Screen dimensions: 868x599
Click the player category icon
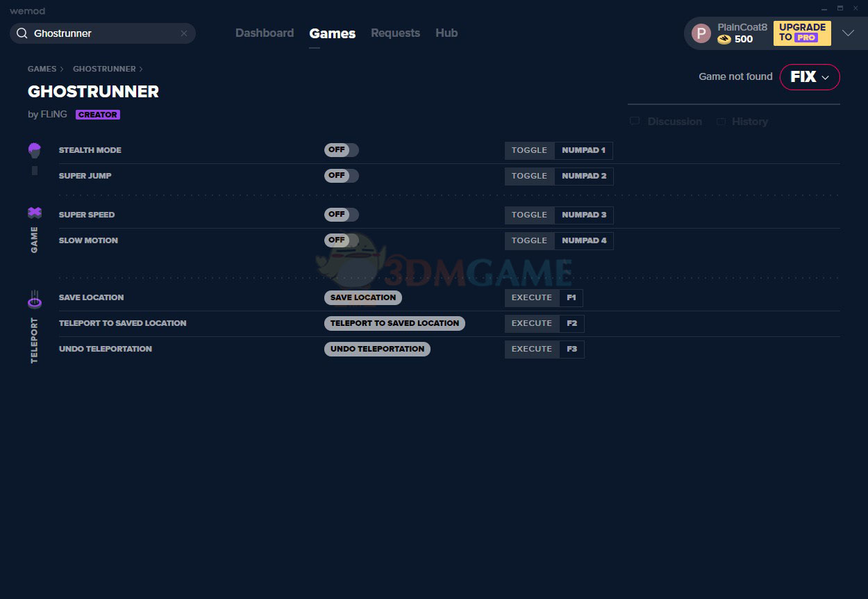[34, 150]
